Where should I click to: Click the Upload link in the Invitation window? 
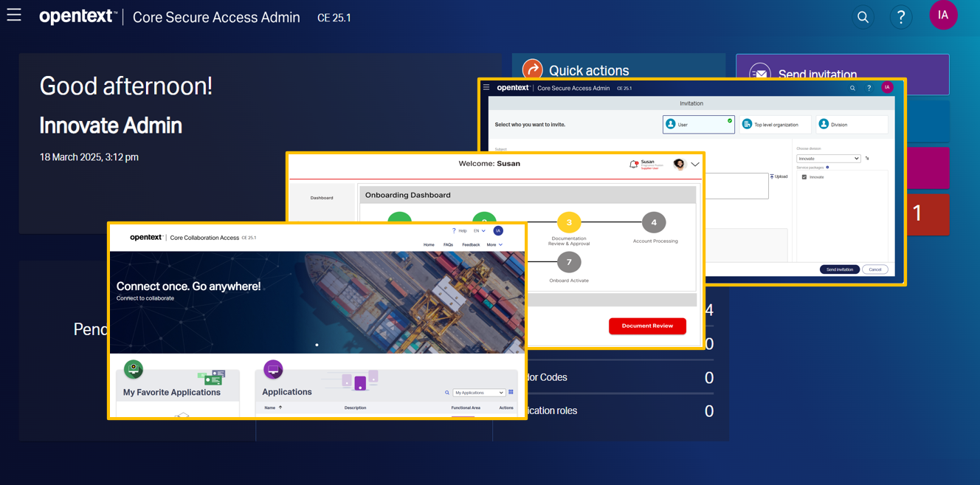pos(779,177)
